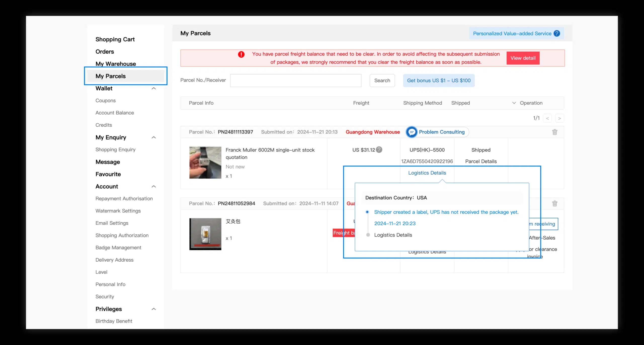Click the label-created UPS status line

446,212
